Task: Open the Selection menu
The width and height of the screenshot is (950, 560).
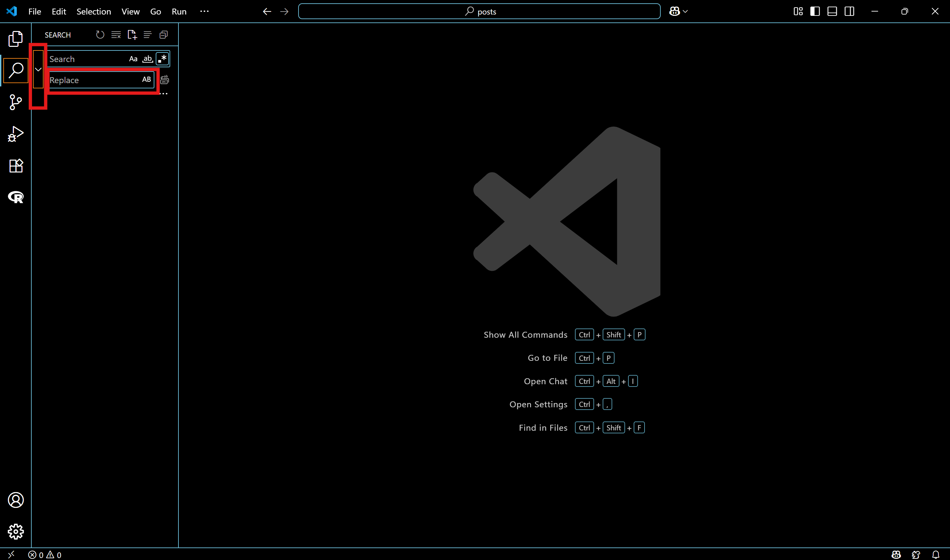Action: pyautogui.click(x=94, y=11)
